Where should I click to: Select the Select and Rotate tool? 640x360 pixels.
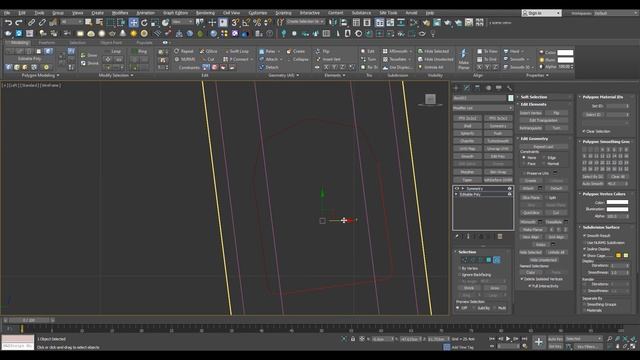click(144, 23)
